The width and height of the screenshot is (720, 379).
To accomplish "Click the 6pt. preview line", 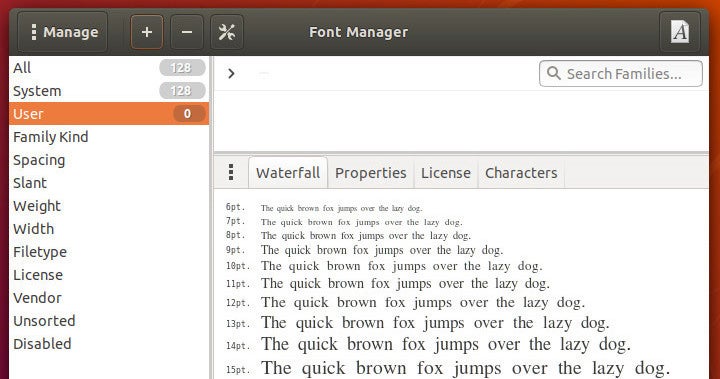I will tap(324, 208).
